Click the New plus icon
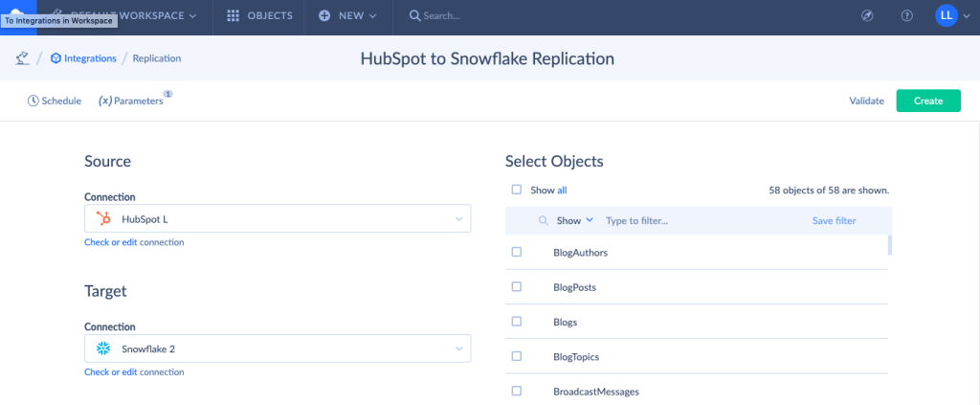Screen dimensions: 980x405 coord(324,16)
